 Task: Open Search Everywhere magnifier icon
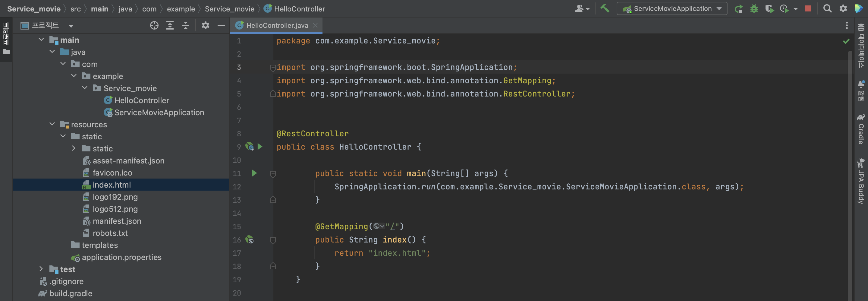tap(827, 8)
